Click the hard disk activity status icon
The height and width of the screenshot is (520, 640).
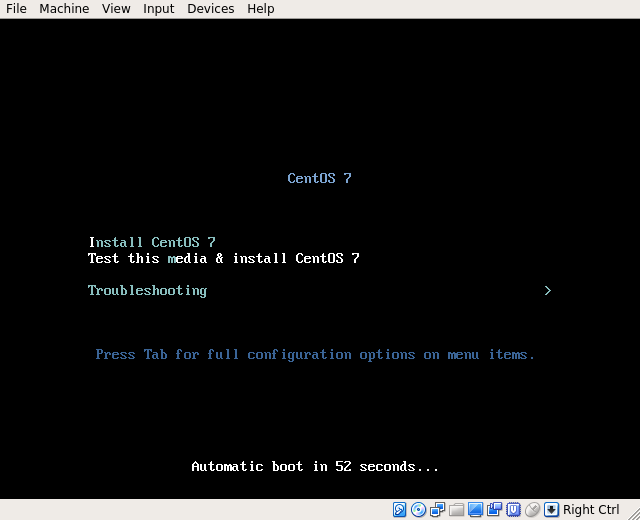tap(399, 509)
